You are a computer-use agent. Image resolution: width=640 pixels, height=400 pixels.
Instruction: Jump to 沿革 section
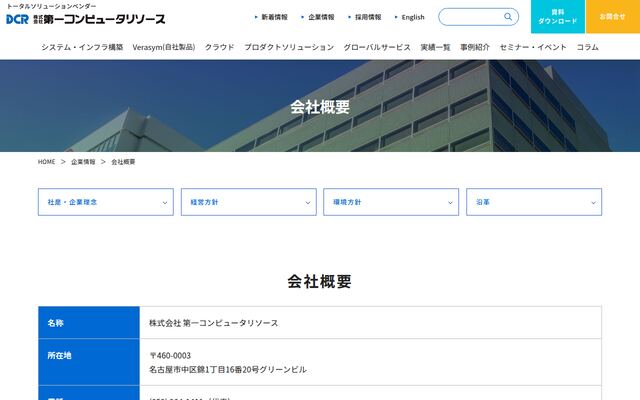(x=534, y=202)
